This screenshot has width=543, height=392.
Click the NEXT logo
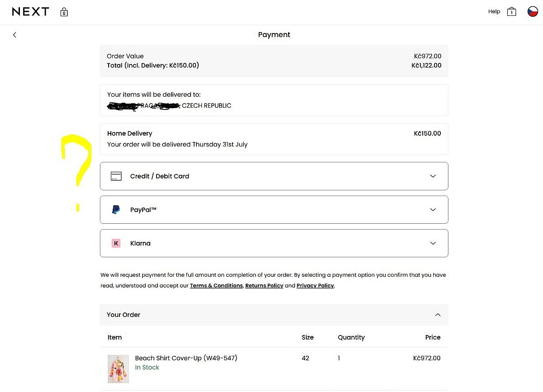click(30, 12)
